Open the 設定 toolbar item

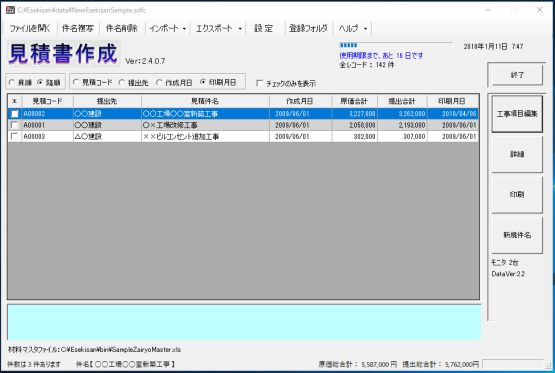[x=264, y=28]
